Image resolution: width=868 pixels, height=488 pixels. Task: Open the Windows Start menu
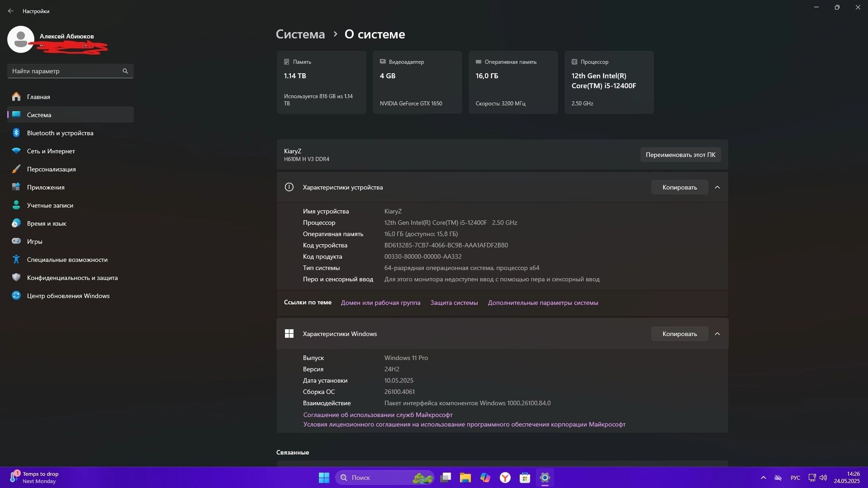pos(324,478)
